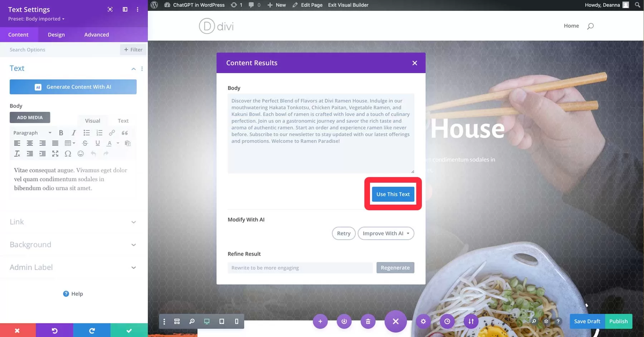The image size is (644, 337).
Task: Switch to phone view mode
Action: click(x=236, y=321)
